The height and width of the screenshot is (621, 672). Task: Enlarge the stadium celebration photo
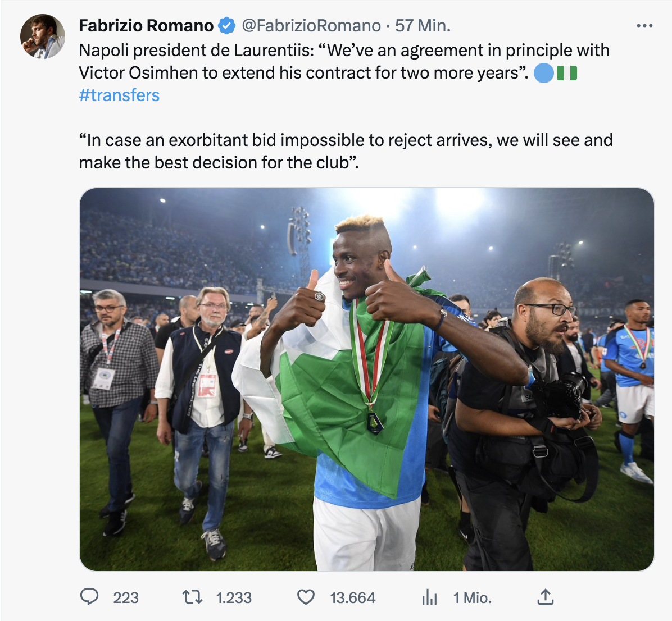click(x=367, y=379)
